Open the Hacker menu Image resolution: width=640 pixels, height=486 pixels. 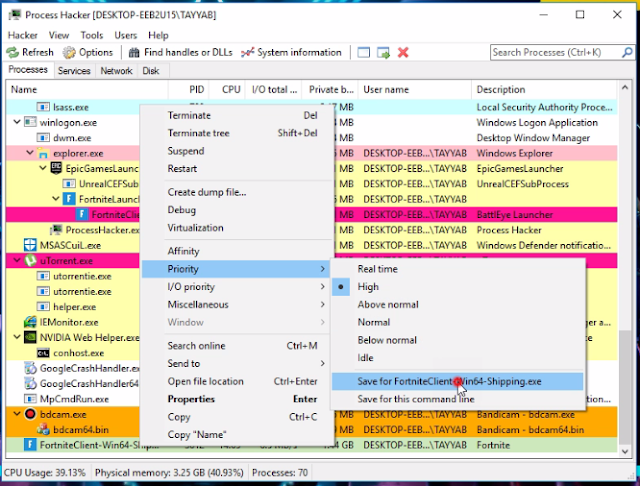coord(22,36)
